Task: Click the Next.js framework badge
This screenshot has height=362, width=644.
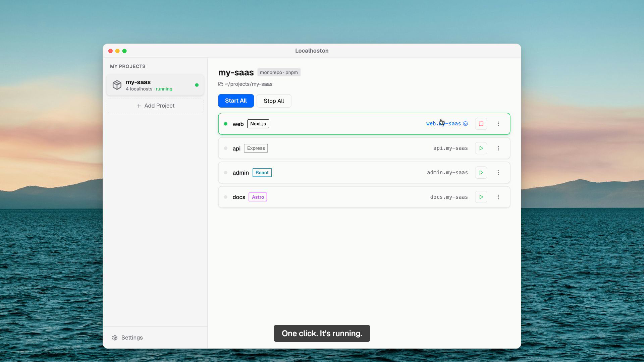Action: point(258,124)
